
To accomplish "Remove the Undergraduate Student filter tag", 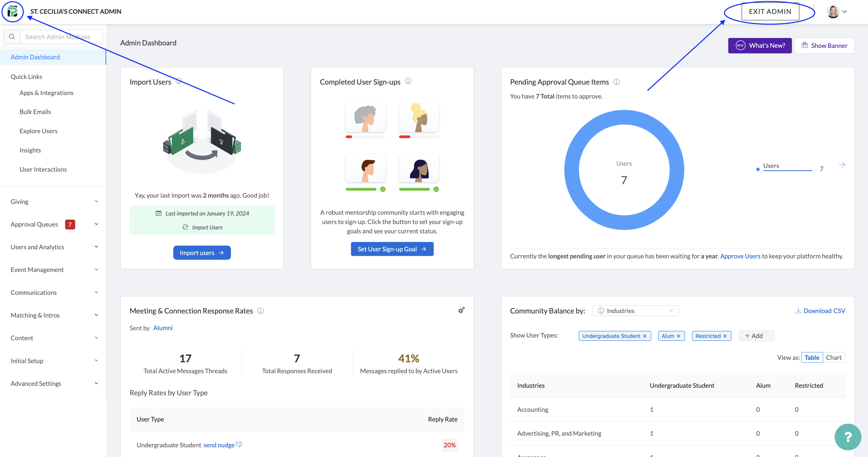I will tap(645, 336).
